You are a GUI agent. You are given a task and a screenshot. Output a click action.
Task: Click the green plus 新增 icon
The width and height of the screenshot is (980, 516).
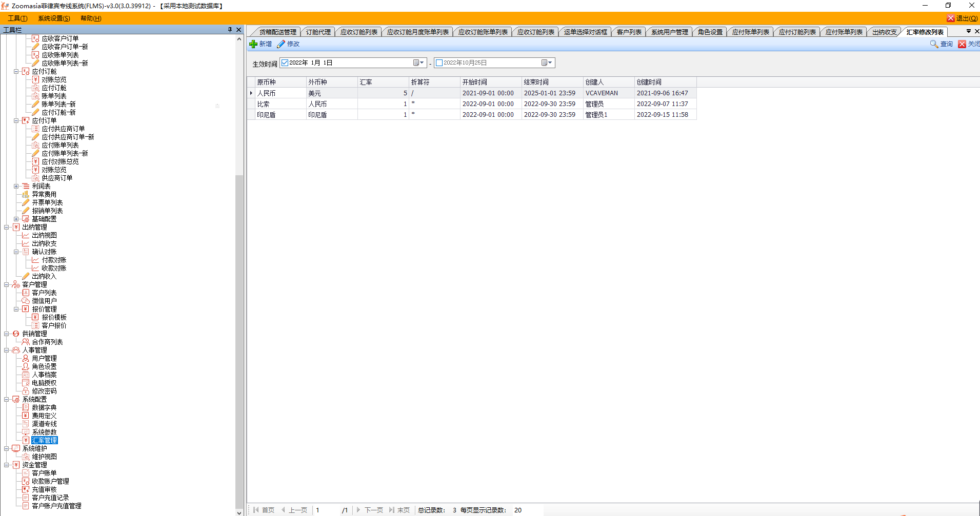click(x=253, y=44)
